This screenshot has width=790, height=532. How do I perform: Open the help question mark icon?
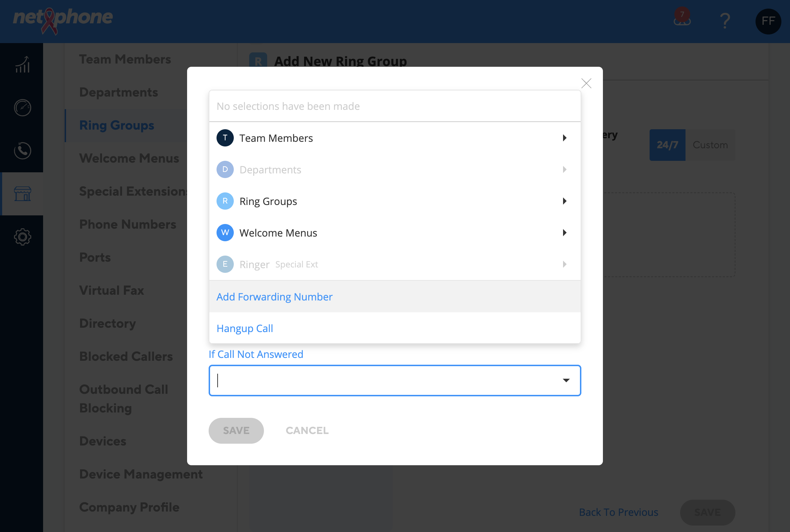coord(725,21)
